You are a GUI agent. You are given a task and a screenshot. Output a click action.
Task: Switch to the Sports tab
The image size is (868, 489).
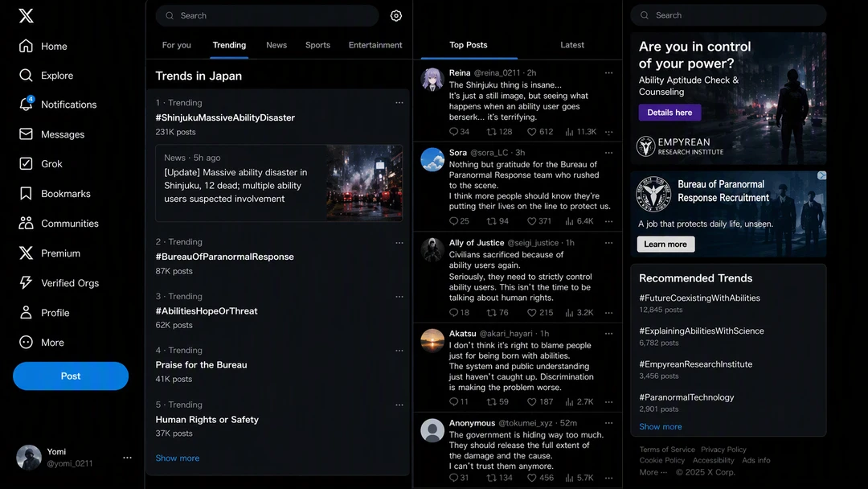coord(317,45)
